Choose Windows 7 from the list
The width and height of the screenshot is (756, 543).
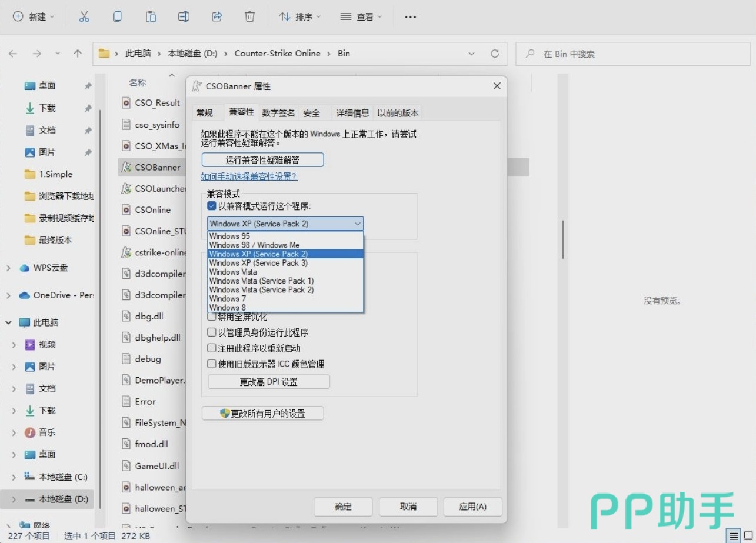pos(285,299)
